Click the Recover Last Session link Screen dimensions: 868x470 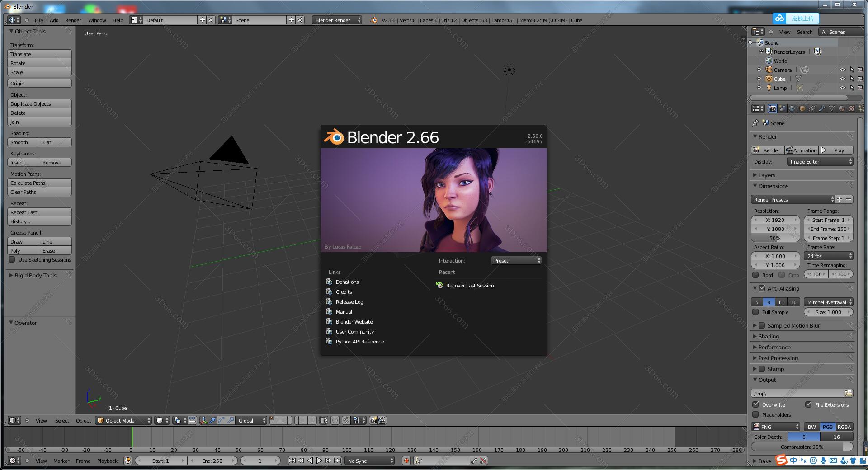(x=469, y=286)
